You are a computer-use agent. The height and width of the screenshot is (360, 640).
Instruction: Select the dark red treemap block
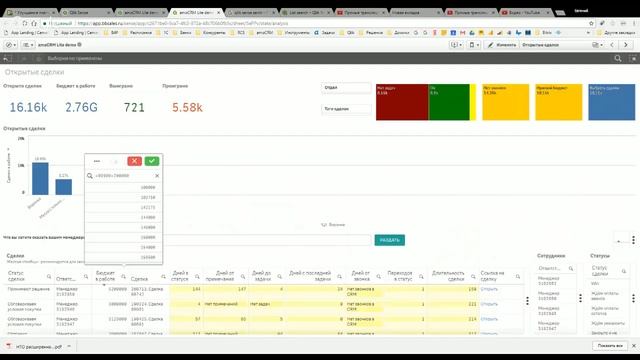click(402, 102)
